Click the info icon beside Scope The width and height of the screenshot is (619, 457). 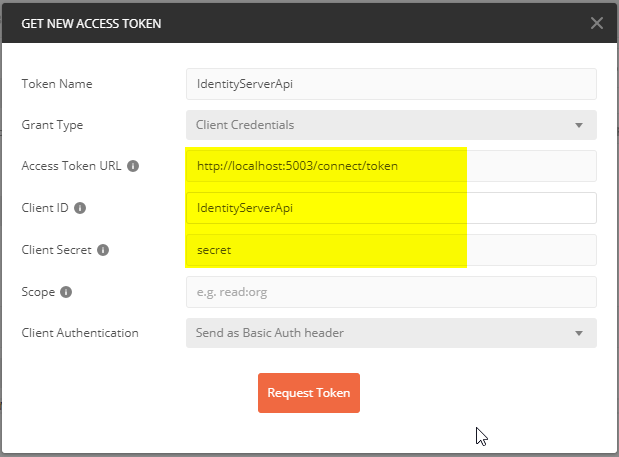tap(66, 292)
